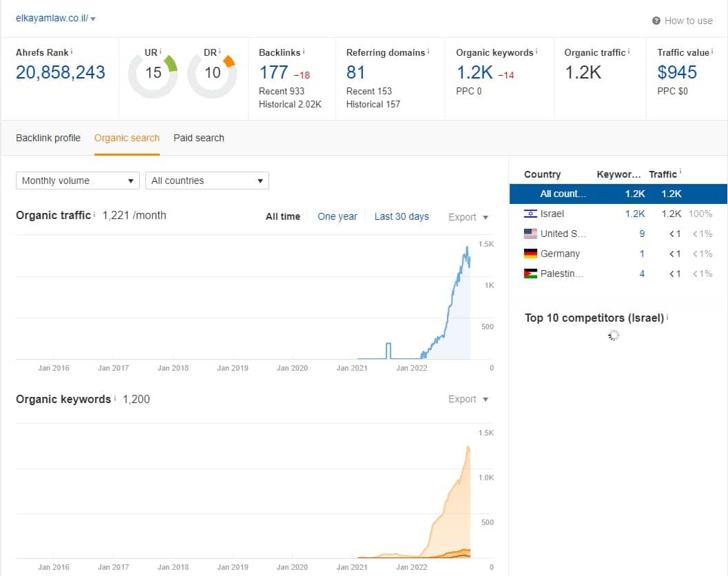Screen dimensions: 728x576
Task: Click the Palestine flag icon
Action: (x=530, y=274)
